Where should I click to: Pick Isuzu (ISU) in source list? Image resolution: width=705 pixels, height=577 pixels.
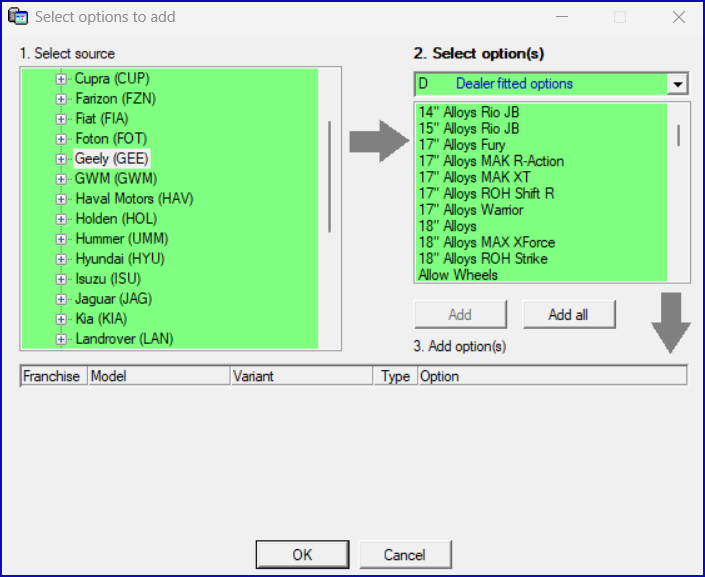tap(108, 279)
